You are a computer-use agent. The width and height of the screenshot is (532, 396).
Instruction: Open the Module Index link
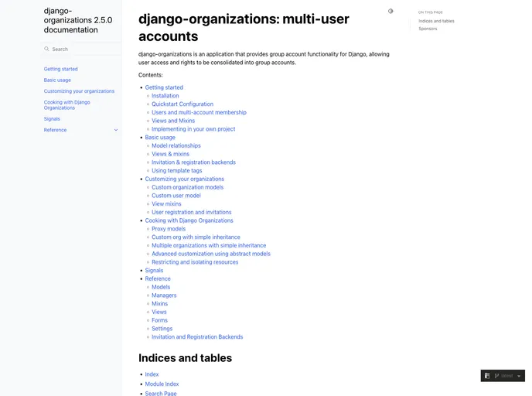tap(162, 384)
